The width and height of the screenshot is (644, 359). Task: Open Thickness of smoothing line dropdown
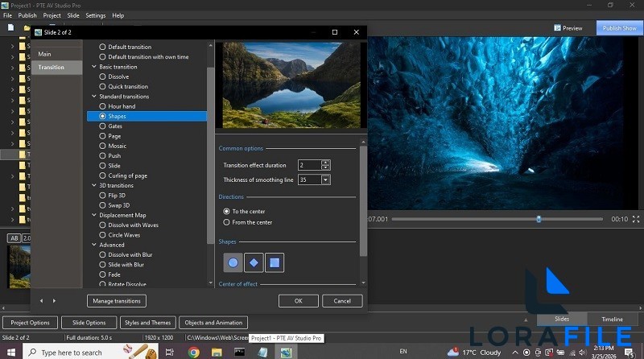point(326,179)
